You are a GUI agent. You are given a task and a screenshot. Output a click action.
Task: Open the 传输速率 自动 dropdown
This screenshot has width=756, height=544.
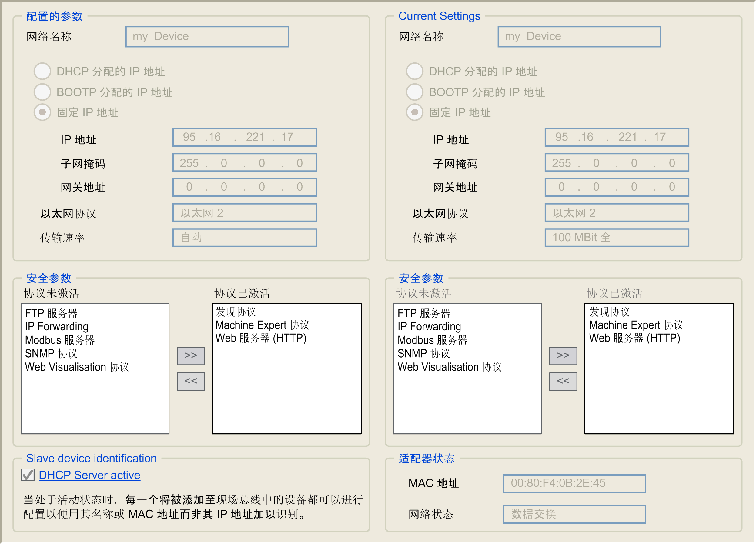[244, 237]
